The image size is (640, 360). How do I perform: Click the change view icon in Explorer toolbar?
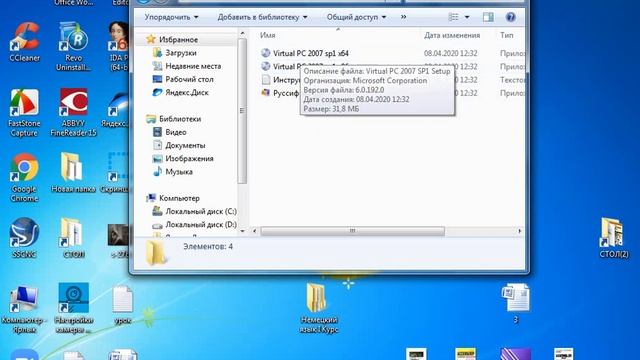453,17
